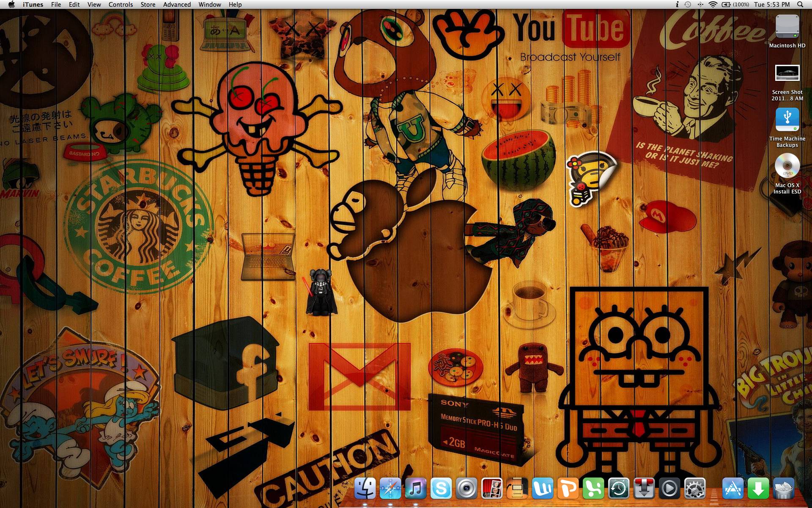Open the Trash in the Dock
This screenshot has height=508, width=812.
tap(783, 489)
